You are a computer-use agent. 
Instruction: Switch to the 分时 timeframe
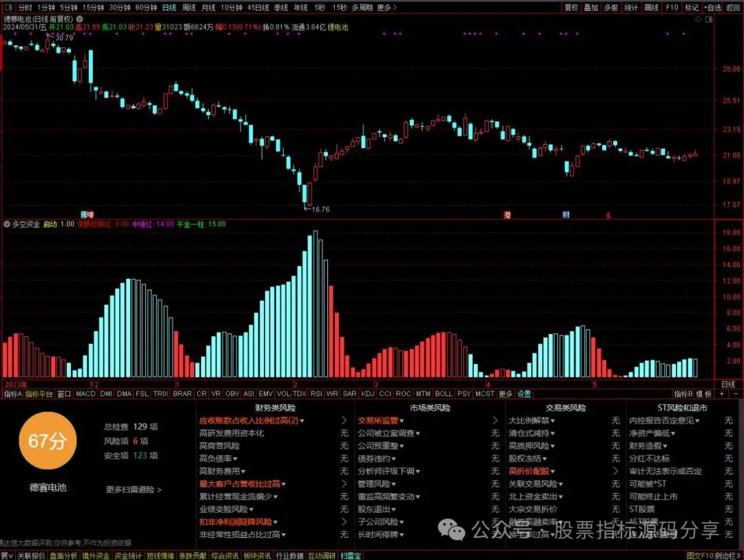pos(25,8)
